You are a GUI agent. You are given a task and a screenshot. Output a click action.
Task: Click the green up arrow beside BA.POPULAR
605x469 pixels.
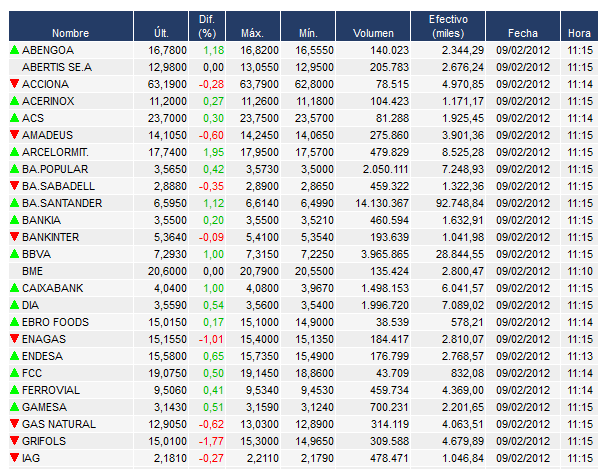15,169
